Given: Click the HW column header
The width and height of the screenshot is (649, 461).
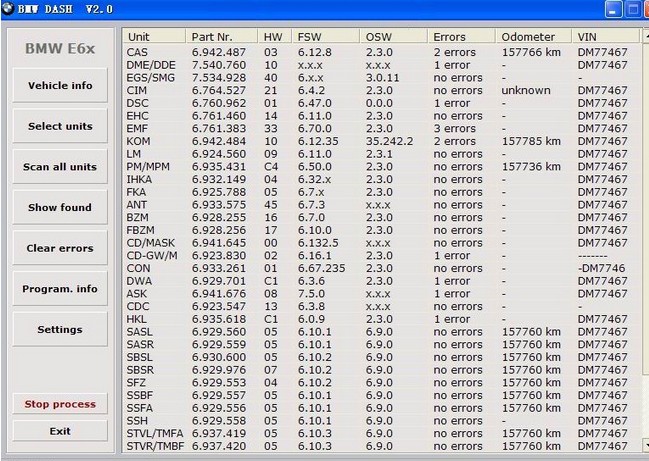Looking at the screenshot, I should point(275,36).
